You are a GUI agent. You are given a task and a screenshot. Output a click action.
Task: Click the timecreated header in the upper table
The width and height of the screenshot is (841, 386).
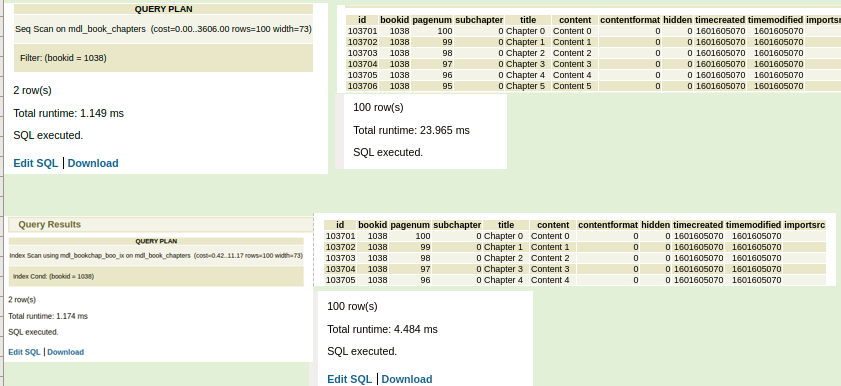click(720, 20)
